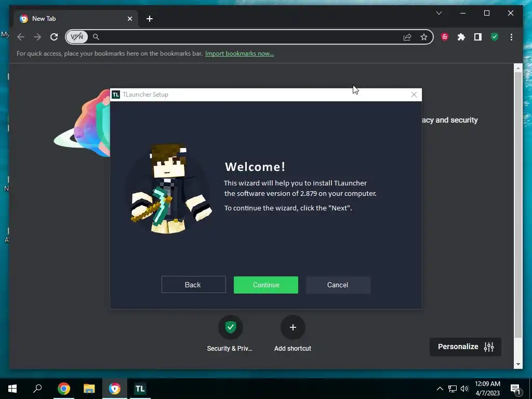Minimize the browser window
Image resolution: width=532 pixels, height=399 pixels.
(x=463, y=13)
